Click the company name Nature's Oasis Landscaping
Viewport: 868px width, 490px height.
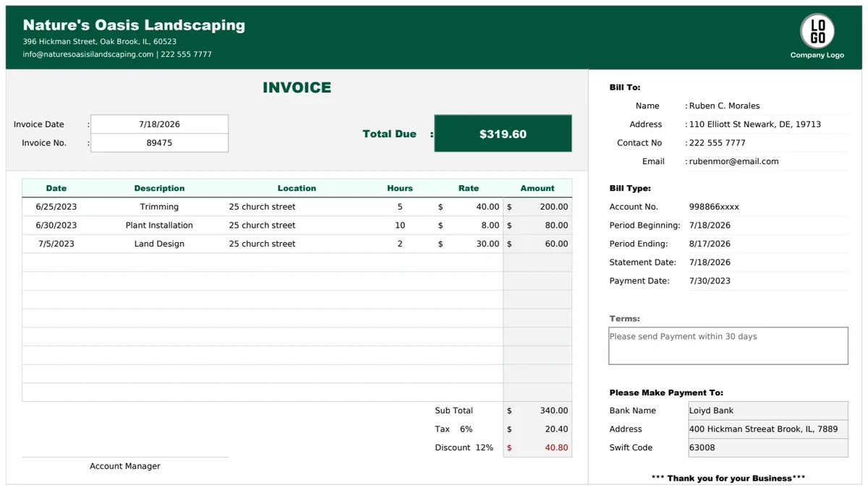tap(134, 25)
